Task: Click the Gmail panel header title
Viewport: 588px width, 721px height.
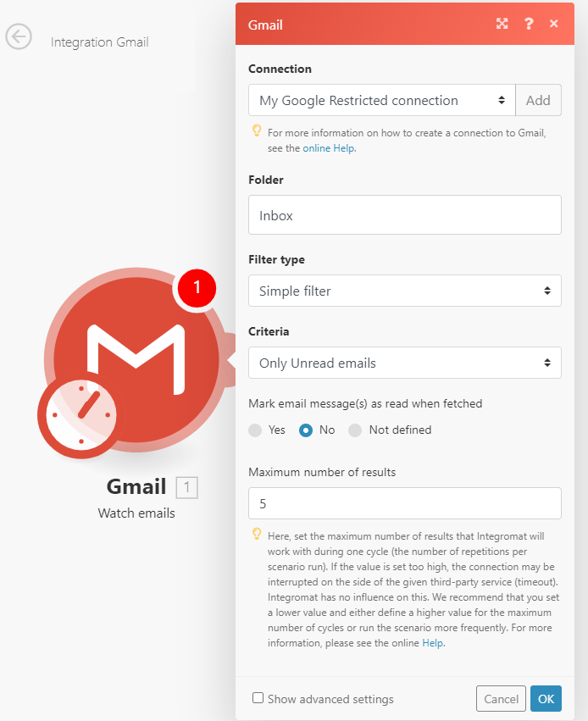Action: [x=265, y=25]
